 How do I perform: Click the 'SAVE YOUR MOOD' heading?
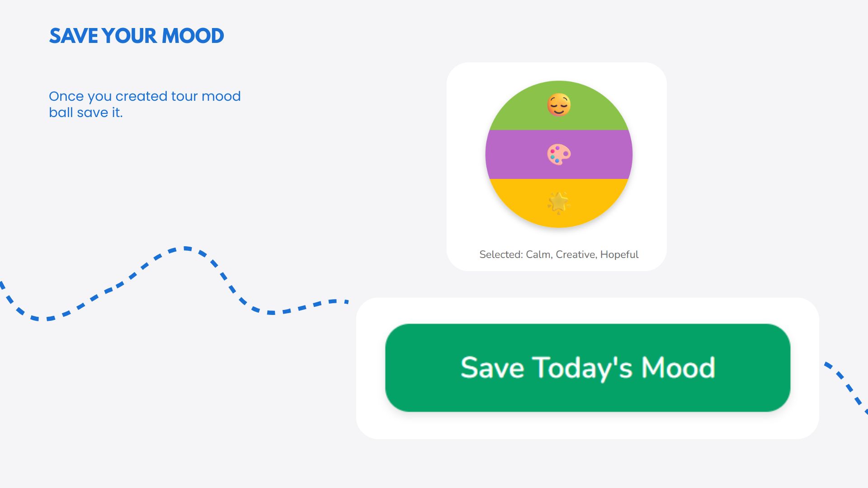pyautogui.click(x=136, y=36)
